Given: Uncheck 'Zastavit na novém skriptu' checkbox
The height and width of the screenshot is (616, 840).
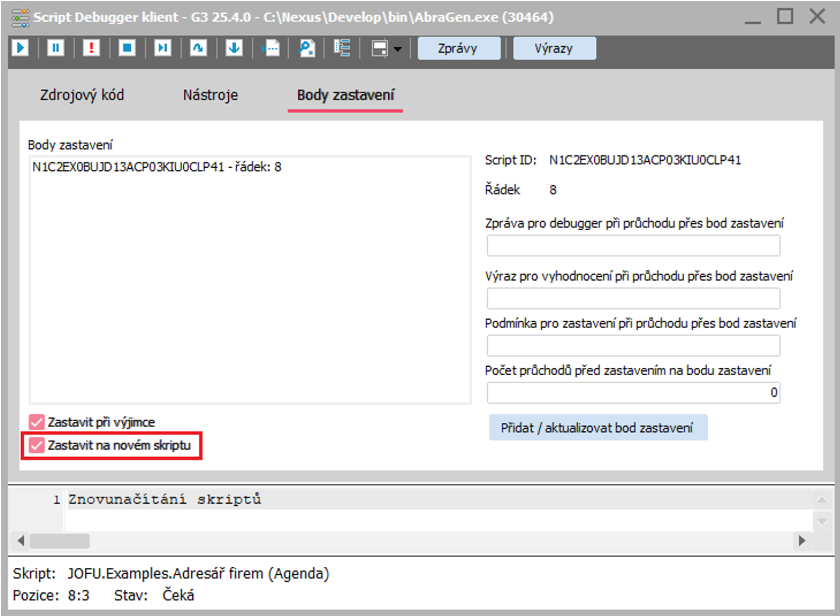Looking at the screenshot, I should tap(37, 446).
